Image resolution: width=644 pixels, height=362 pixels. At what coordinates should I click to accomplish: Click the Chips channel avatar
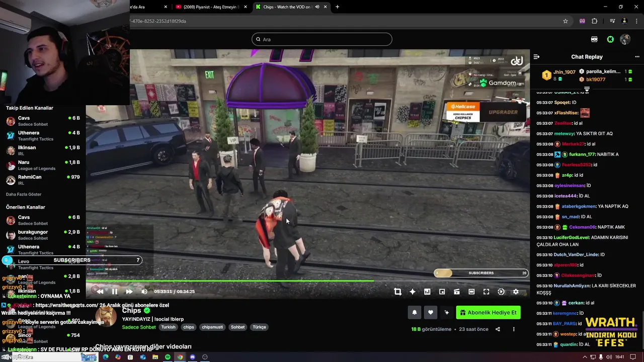pyautogui.click(x=107, y=317)
